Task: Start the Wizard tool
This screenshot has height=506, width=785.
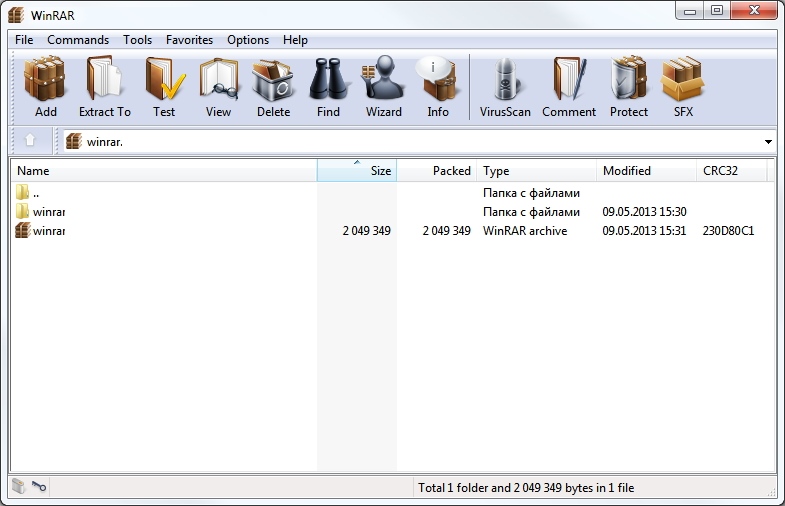Action: pos(383,87)
